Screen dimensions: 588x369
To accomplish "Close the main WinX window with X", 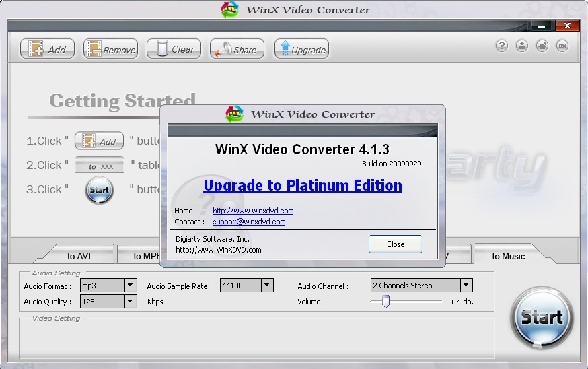I will click(567, 26).
